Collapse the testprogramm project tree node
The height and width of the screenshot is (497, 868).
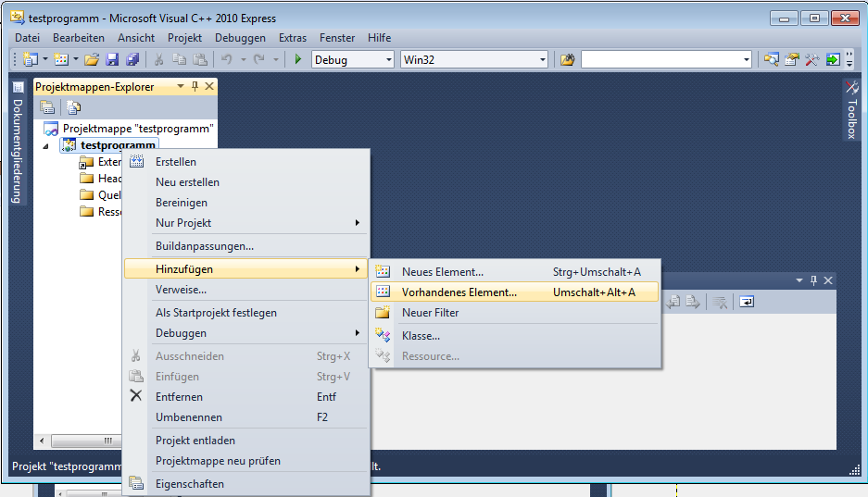46,145
